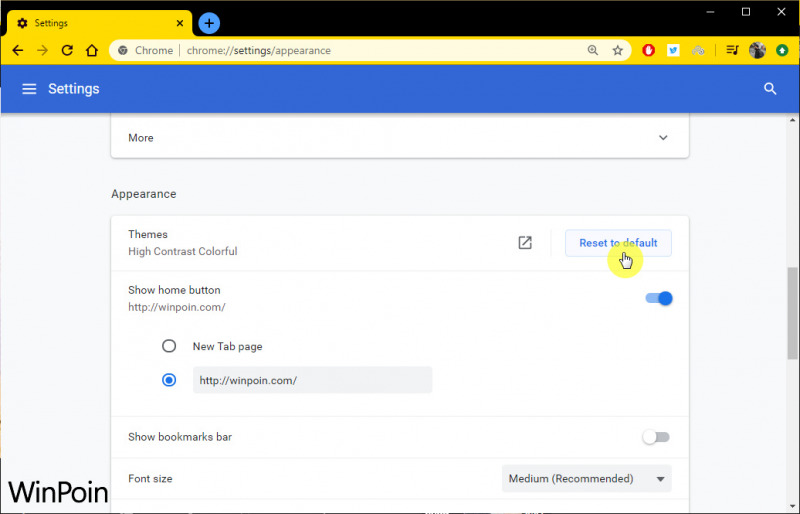
Task: Open the media control playlist icon
Action: 733,50
